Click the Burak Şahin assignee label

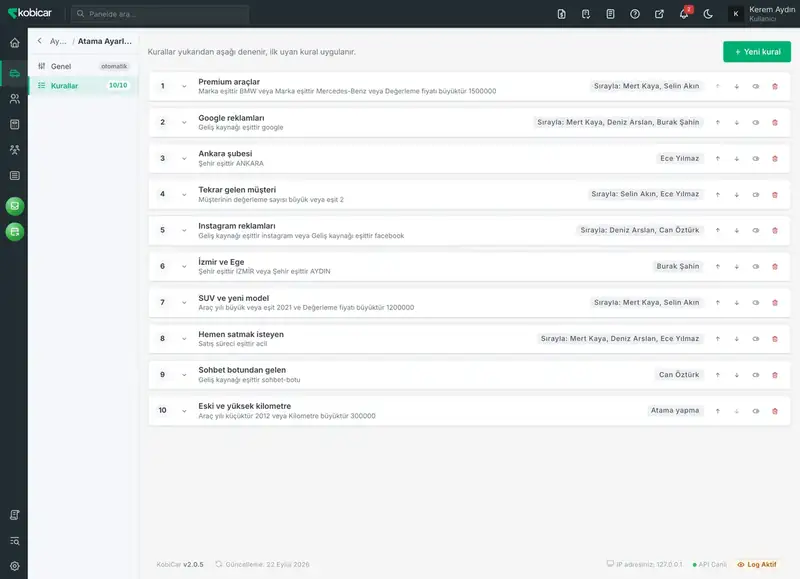(678, 266)
